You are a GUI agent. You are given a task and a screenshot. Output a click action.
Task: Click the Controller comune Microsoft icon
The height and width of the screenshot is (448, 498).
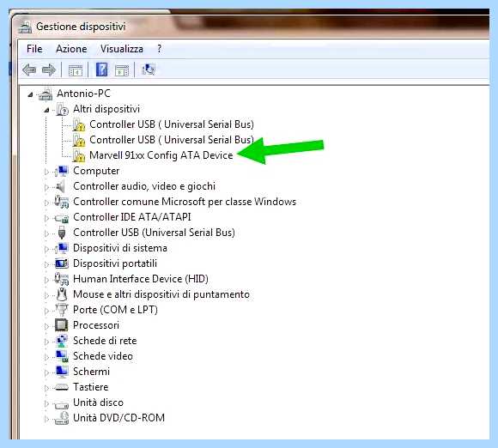62,202
